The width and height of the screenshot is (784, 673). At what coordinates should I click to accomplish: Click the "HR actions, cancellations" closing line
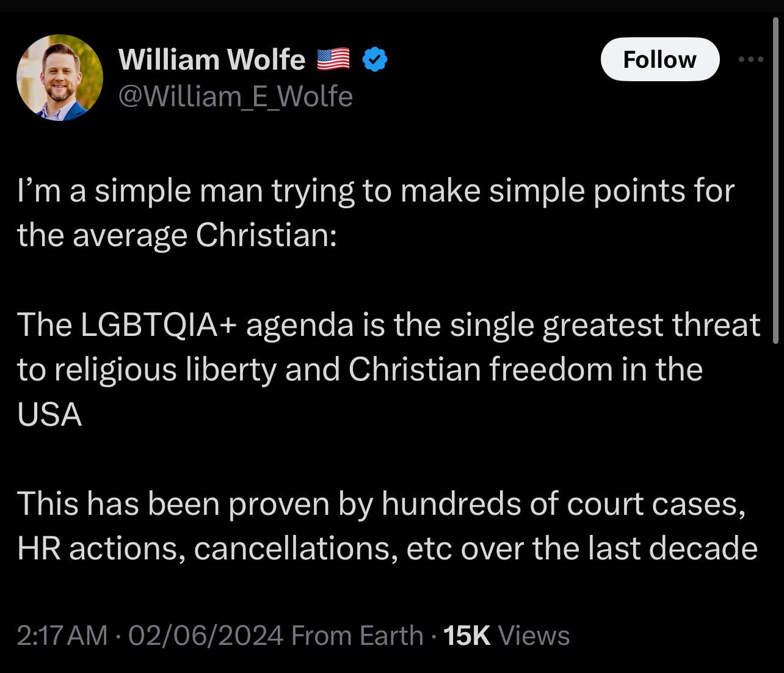pyautogui.click(x=387, y=548)
